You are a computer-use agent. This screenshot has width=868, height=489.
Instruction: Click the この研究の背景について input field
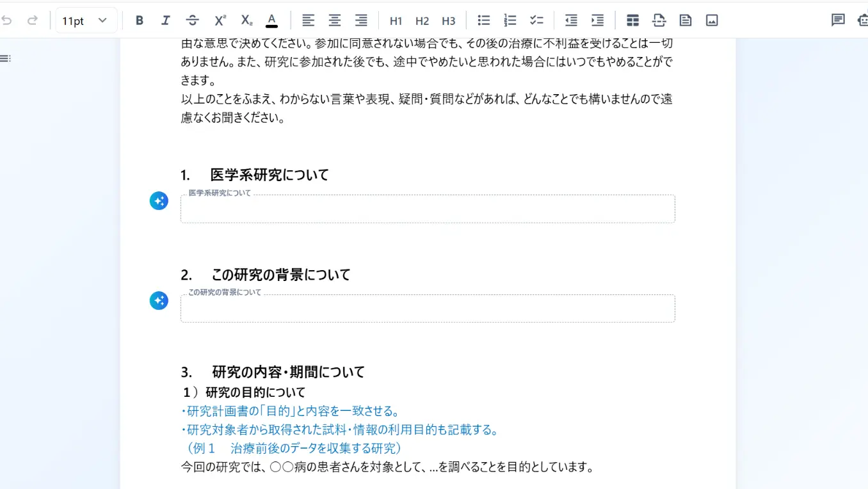428,309
